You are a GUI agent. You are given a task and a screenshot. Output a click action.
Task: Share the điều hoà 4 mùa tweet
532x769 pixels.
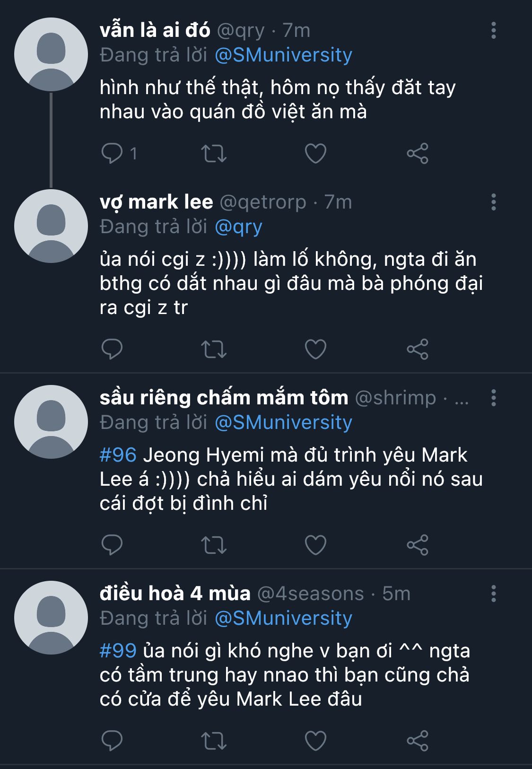417,741
